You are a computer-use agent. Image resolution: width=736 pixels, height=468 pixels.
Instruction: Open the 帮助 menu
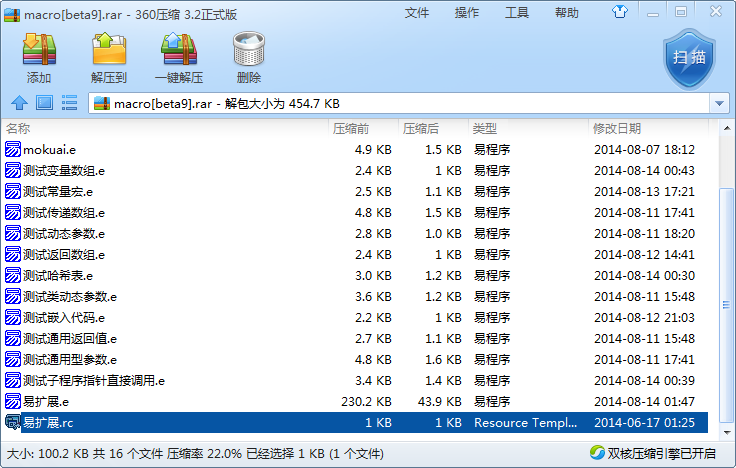567,13
